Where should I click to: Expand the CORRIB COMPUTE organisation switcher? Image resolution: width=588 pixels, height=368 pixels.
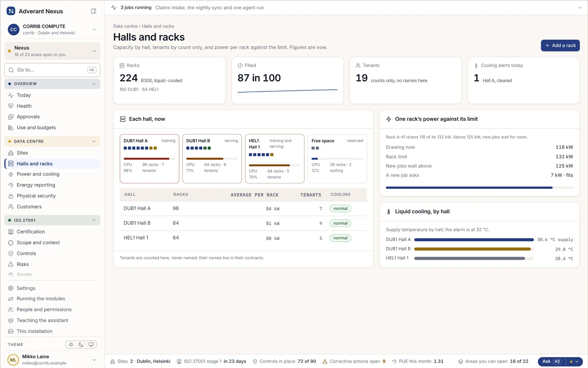[x=52, y=29]
